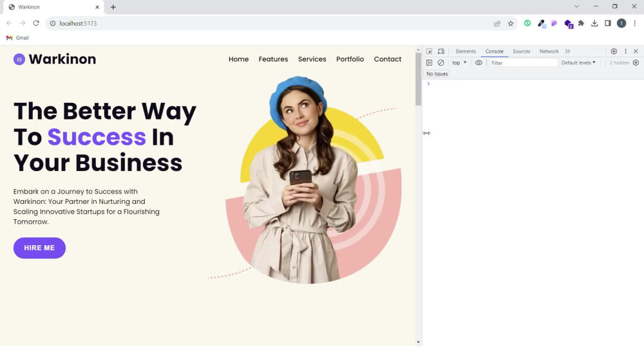Open the Chrome three-dot menu
The image size is (644, 346).
(x=634, y=23)
